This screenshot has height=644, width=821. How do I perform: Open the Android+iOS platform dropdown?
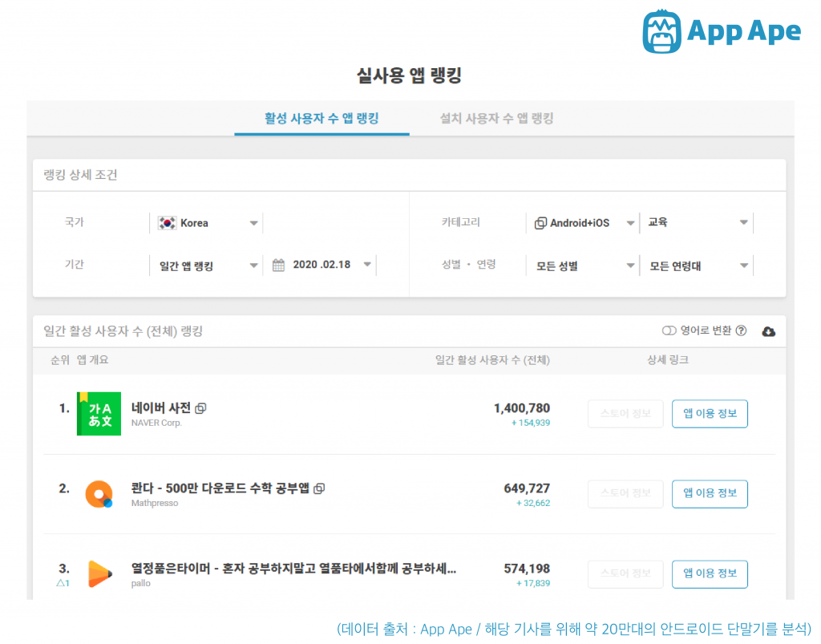coord(582,223)
